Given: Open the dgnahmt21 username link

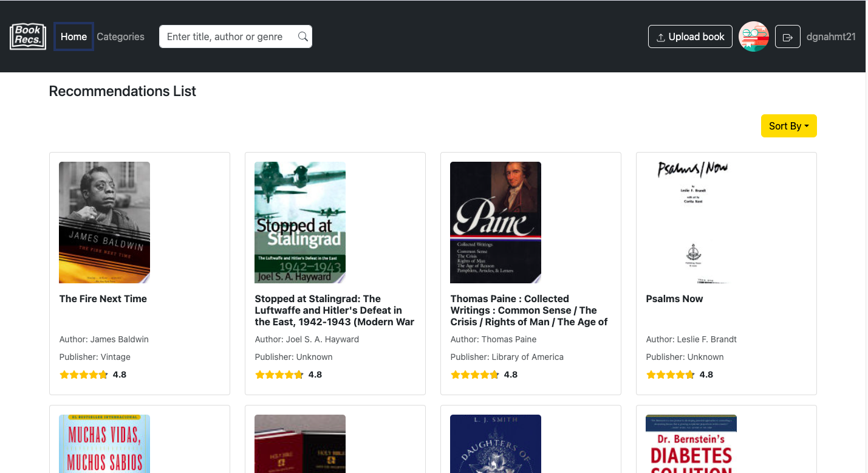Looking at the screenshot, I should [831, 36].
